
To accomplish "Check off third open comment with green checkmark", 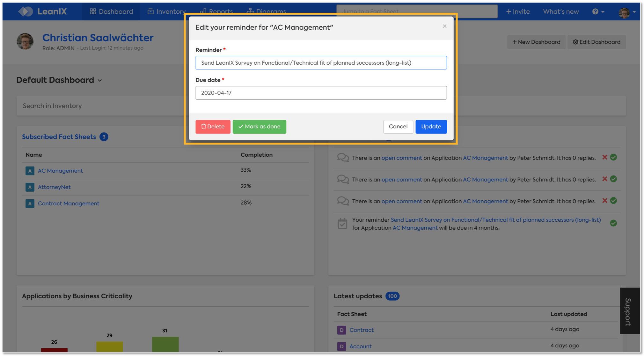I will click(x=613, y=201).
